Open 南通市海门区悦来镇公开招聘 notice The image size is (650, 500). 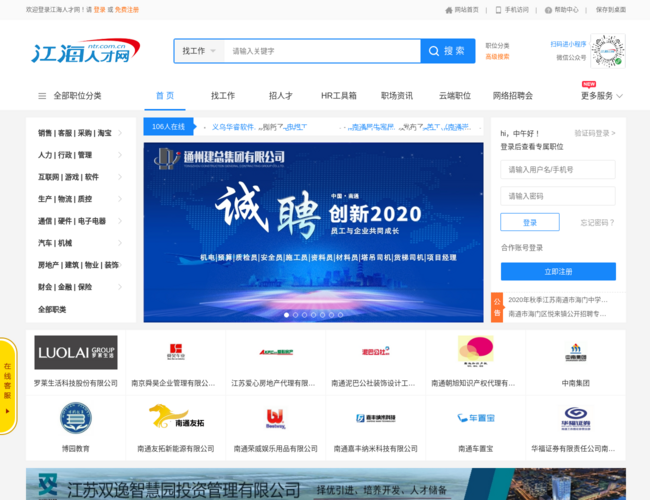557,314
